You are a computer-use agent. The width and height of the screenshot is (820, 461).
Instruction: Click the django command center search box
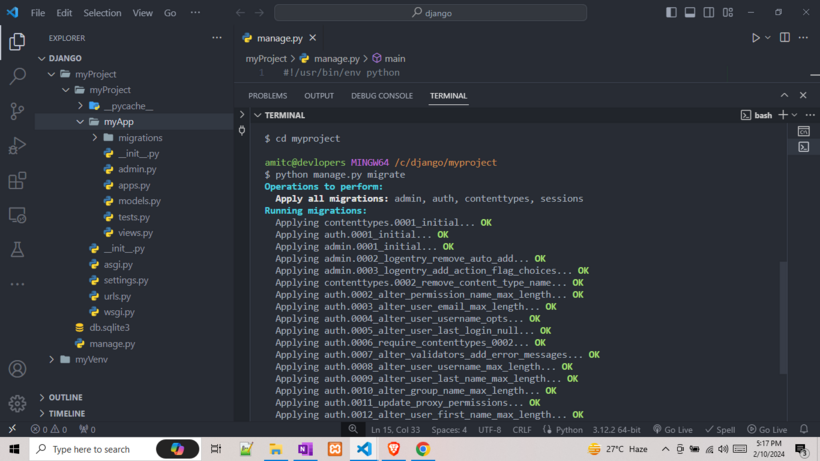click(431, 13)
